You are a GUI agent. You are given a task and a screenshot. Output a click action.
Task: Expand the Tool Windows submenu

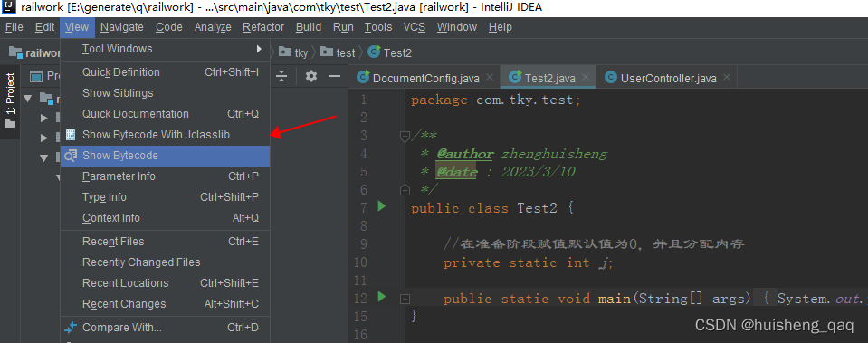click(x=165, y=49)
